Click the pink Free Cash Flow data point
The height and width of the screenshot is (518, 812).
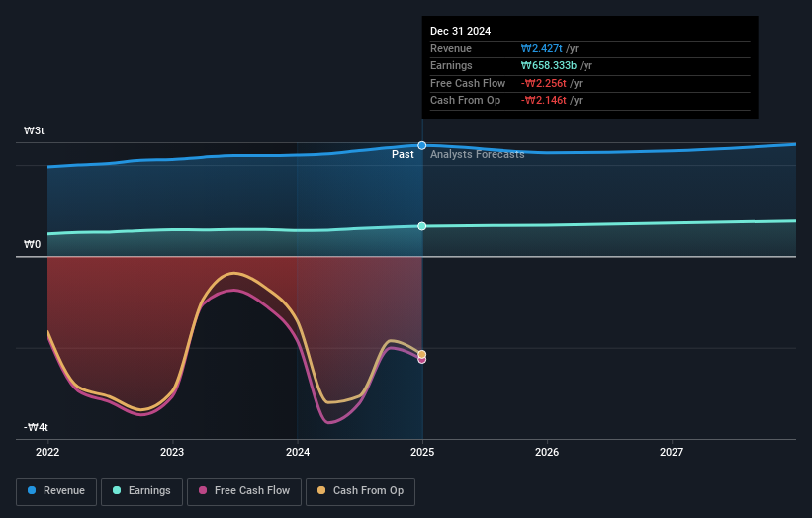click(422, 360)
